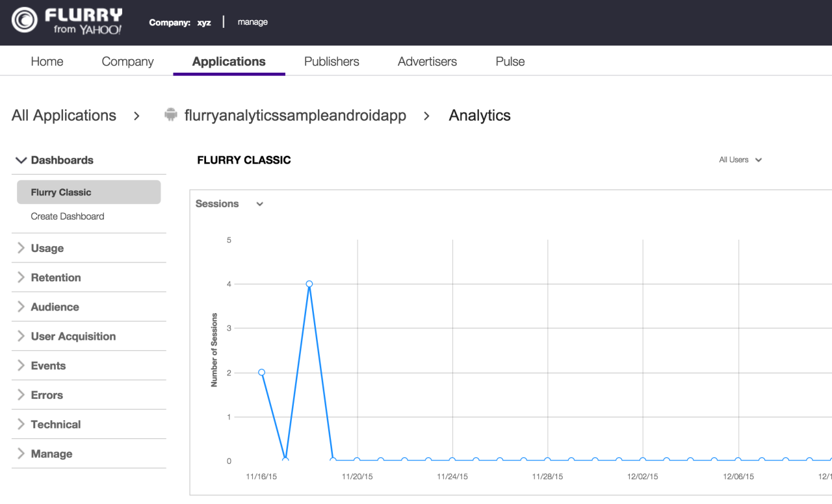Click the FLURRY CLASSIC heading
Screen dimensions: 832x504
[244, 160]
